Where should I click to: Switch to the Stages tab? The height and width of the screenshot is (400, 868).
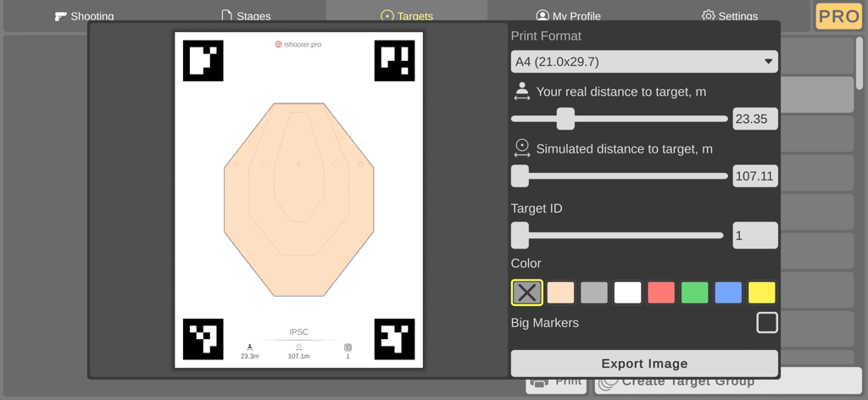246,16
